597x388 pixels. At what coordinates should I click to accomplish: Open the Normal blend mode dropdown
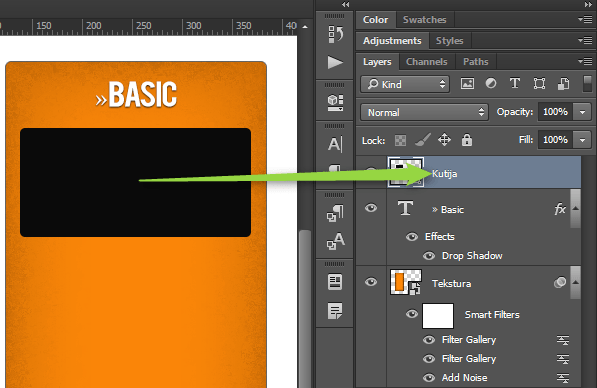424,112
